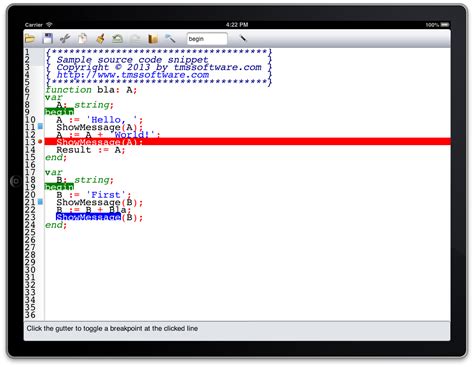The height and width of the screenshot is (367, 474).
Task: Save the file with the floppy disk icon
Action: point(48,39)
